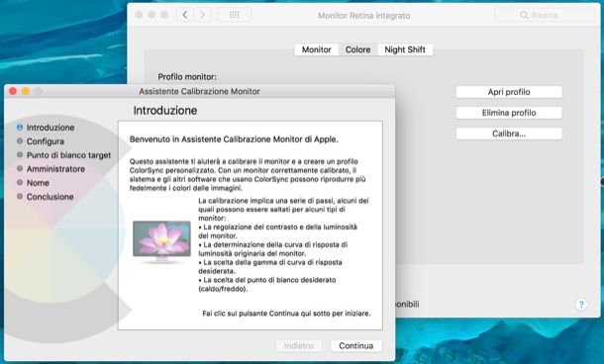The width and height of the screenshot is (604, 364).
Task: Click the Monitor Retina integrato window title
Action: tap(364, 16)
